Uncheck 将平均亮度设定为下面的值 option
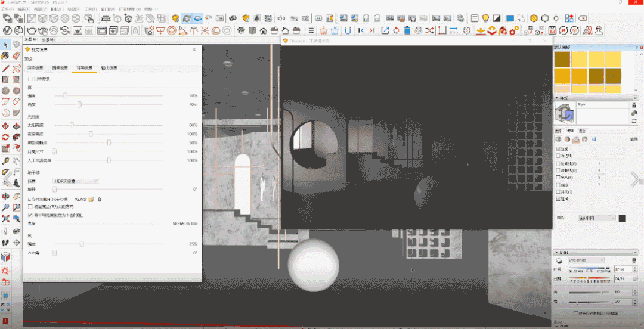The height and width of the screenshot is (329, 644). (x=30, y=215)
